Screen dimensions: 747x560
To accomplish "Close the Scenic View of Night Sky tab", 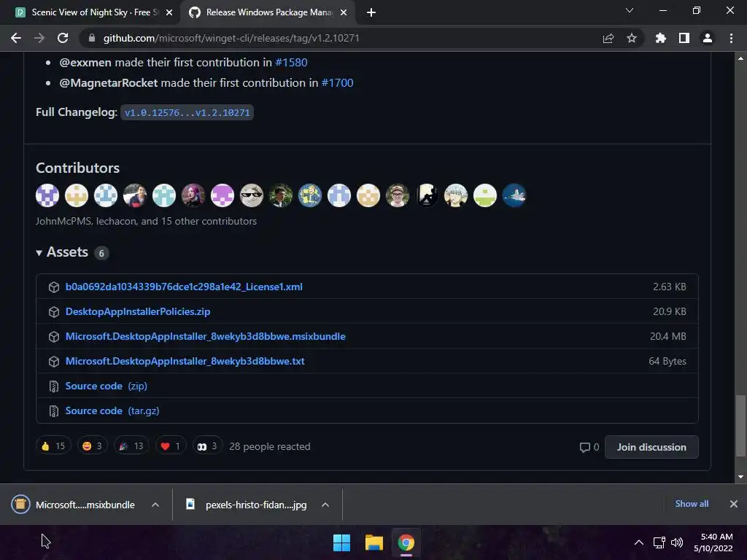I will (x=169, y=12).
